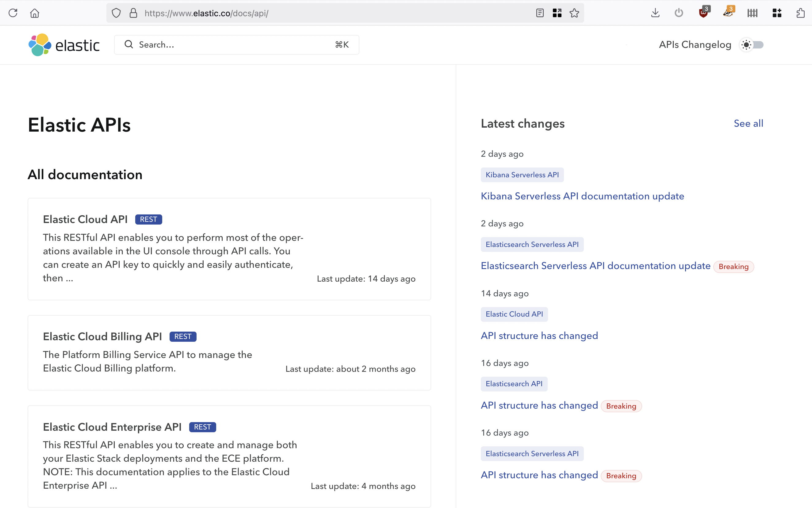Viewport: 812px width, 508px height.
Task: Click the tracking protection shield icon
Action: coord(116,13)
